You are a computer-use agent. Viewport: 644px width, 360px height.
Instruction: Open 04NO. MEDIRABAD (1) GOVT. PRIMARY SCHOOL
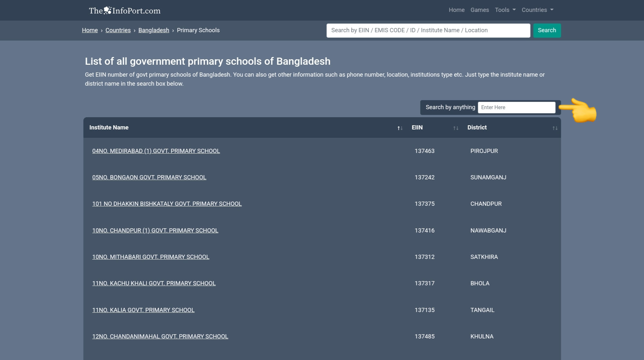(x=156, y=151)
